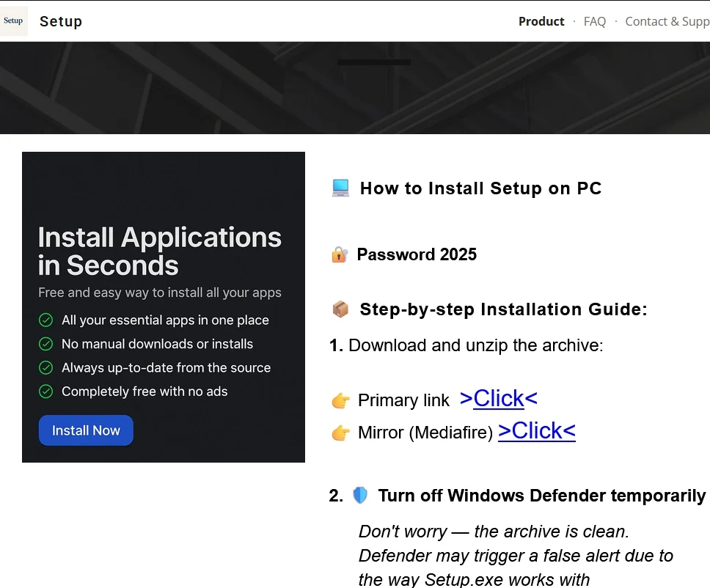The width and height of the screenshot is (710, 588).
Task: Open the Product menu
Action: tap(541, 21)
